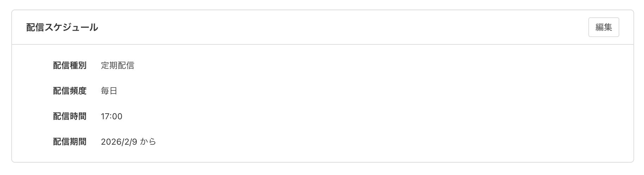Edit the delivery schedule settings
The image size is (644, 175).
(x=603, y=27)
